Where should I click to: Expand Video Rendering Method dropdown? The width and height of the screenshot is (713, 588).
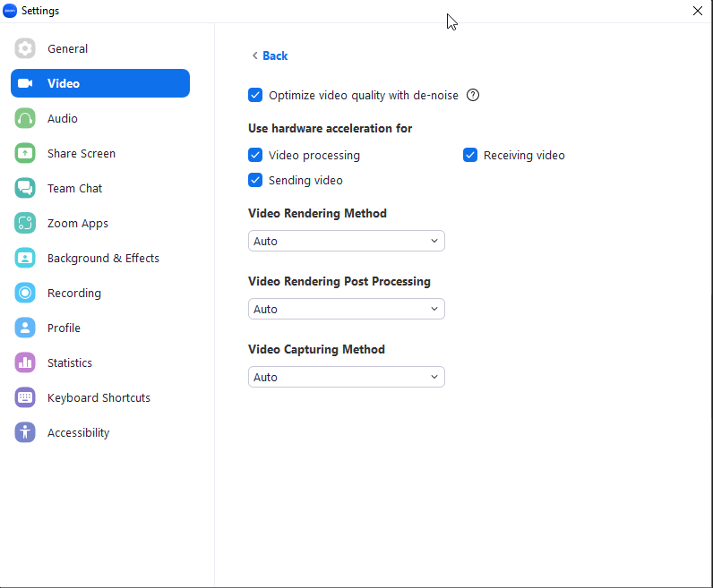(346, 241)
